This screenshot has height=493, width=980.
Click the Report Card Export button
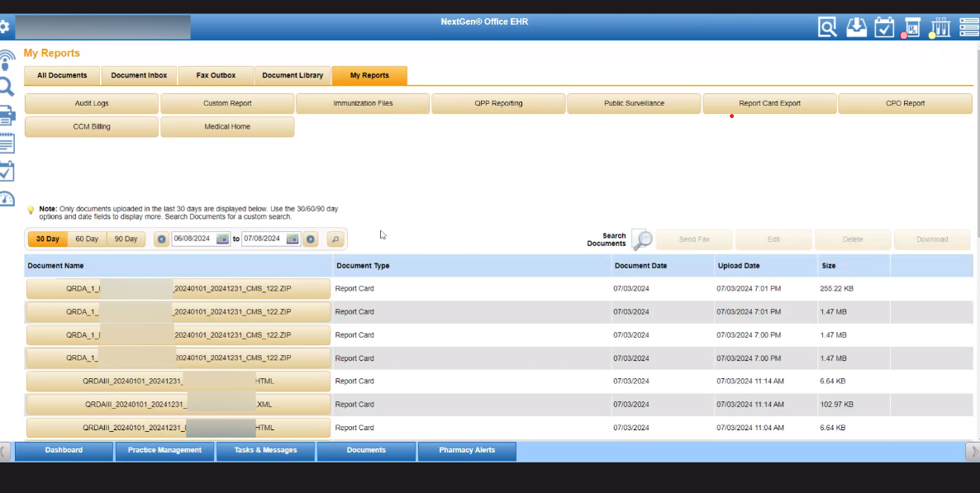pyautogui.click(x=769, y=103)
